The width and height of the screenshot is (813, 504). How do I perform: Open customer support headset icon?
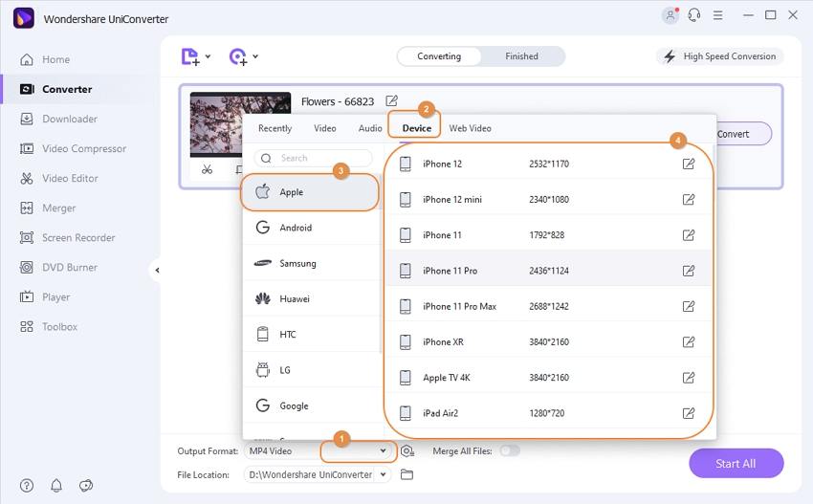click(694, 15)
